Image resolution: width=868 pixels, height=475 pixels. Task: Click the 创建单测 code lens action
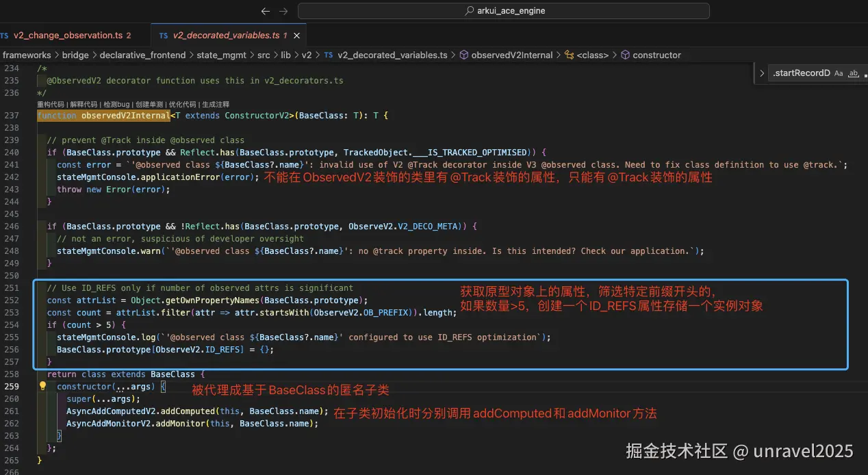(149, 105)
